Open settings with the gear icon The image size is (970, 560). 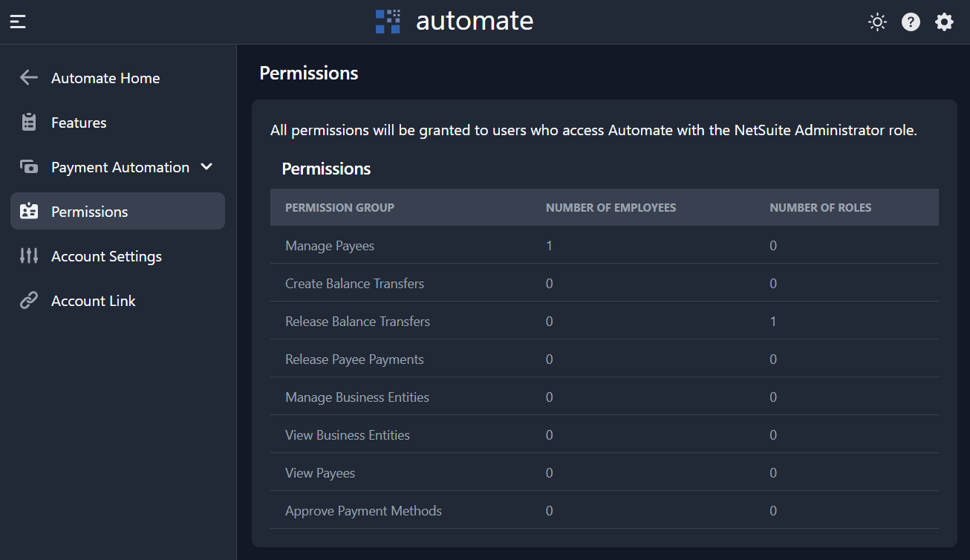pos(944,22)
